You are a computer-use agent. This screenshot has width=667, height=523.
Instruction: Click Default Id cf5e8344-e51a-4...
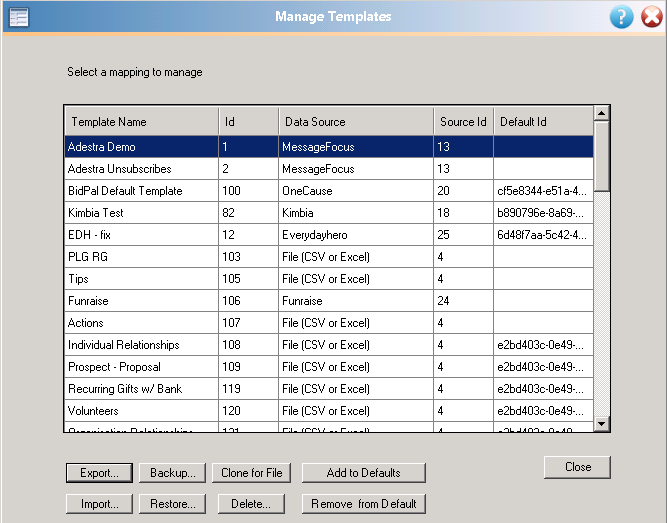pyautogui.click(x=544, y=191)
